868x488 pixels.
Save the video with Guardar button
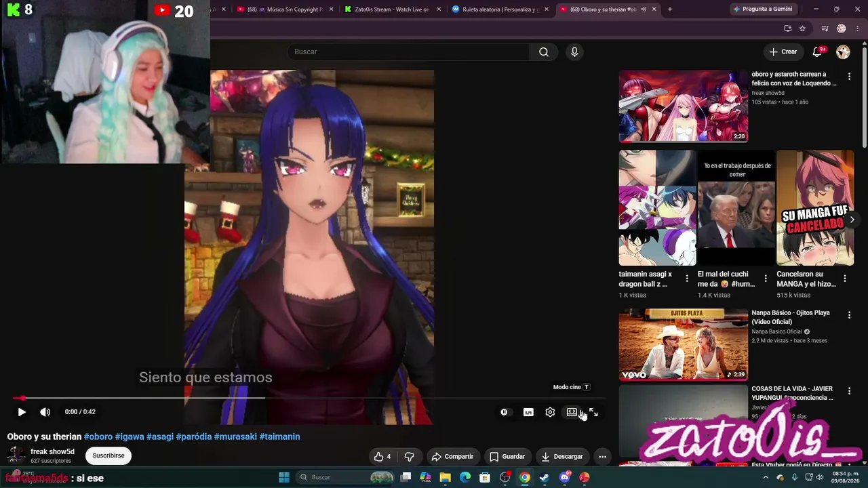pyautogui.click(x=507, y=457)
